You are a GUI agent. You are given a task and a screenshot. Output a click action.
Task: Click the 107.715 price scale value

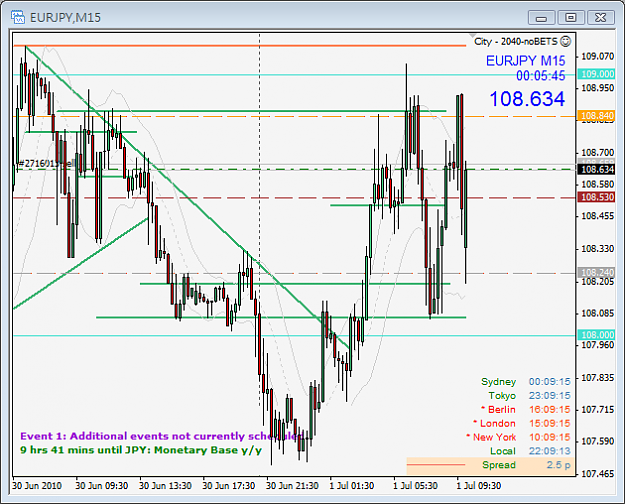[x=597, y=410]
